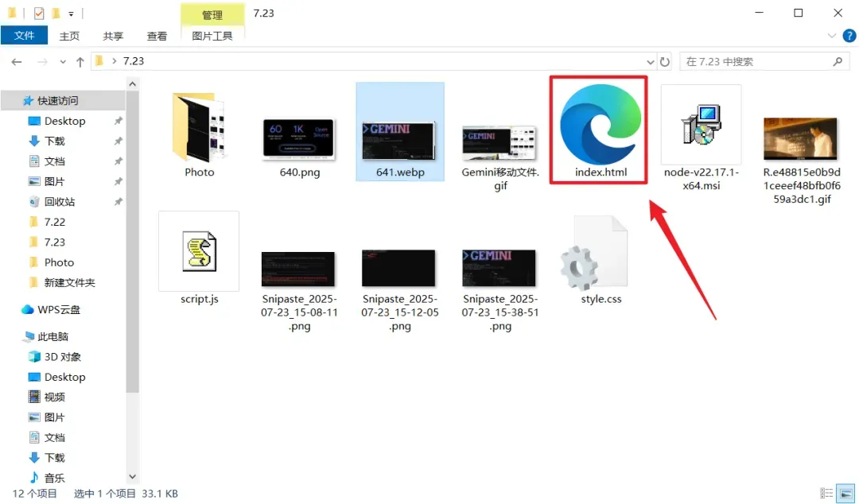Switch to the 查看 ribbon tab
The image size is (859, 504).
(157, 36)
